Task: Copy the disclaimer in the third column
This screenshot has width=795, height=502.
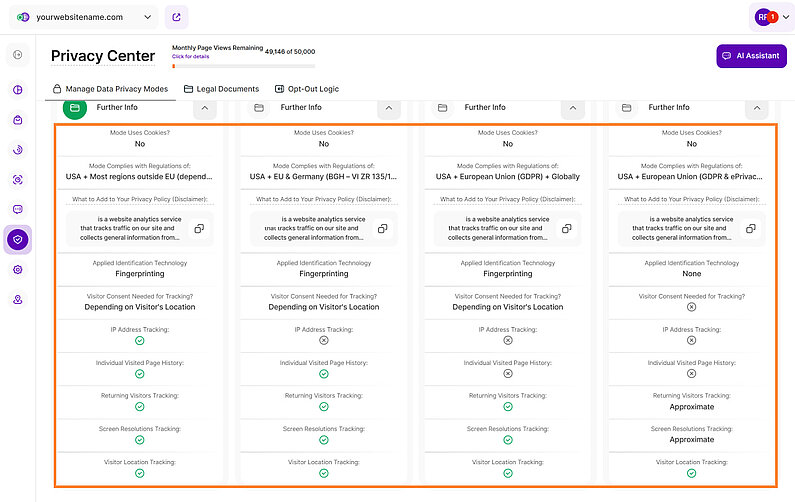Action: (x=567, y=229)
